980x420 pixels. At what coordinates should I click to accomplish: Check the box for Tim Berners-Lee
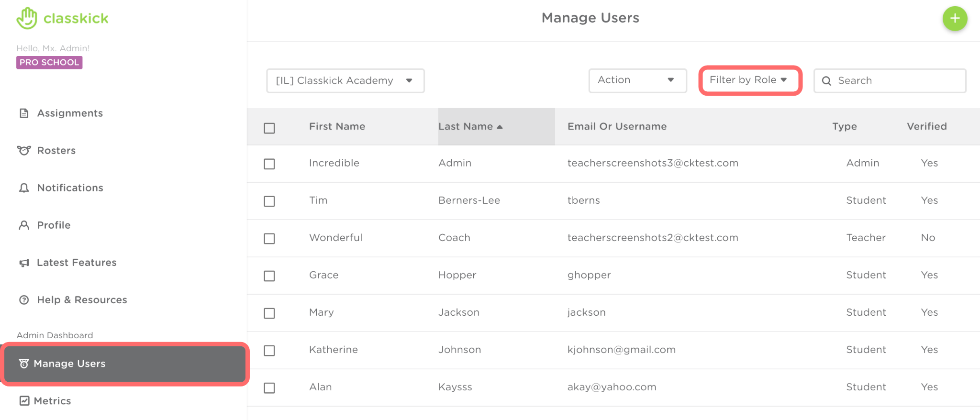269,201
